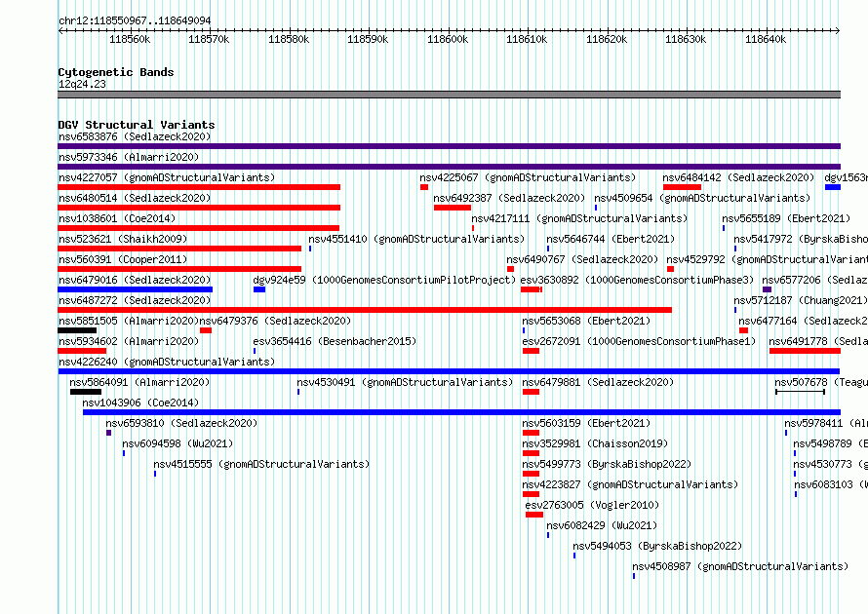Open the nsv6479881 (Sedlazeck2020) label
This screenshot has width=868, height=614.
(598, 382)
